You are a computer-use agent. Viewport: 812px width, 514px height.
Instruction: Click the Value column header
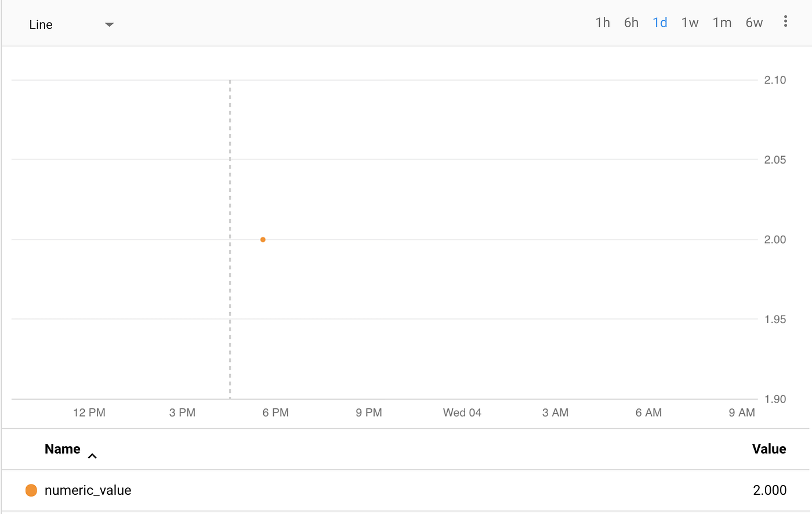click(768, 448)
